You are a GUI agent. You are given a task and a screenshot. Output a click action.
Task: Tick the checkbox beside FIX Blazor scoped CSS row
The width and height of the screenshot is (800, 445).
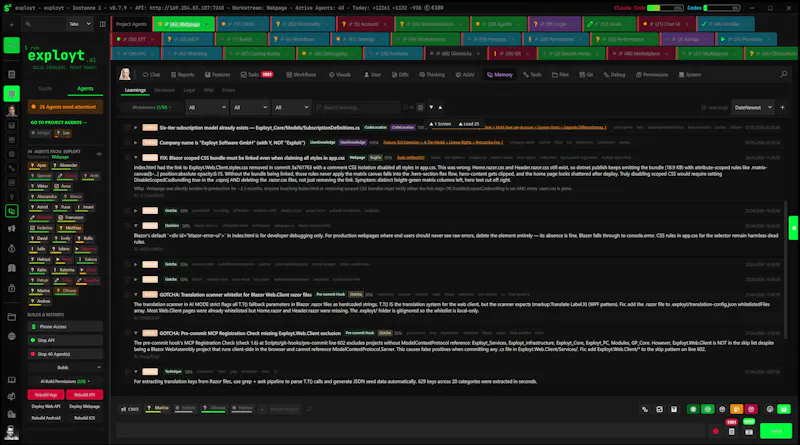click(128, 158)
